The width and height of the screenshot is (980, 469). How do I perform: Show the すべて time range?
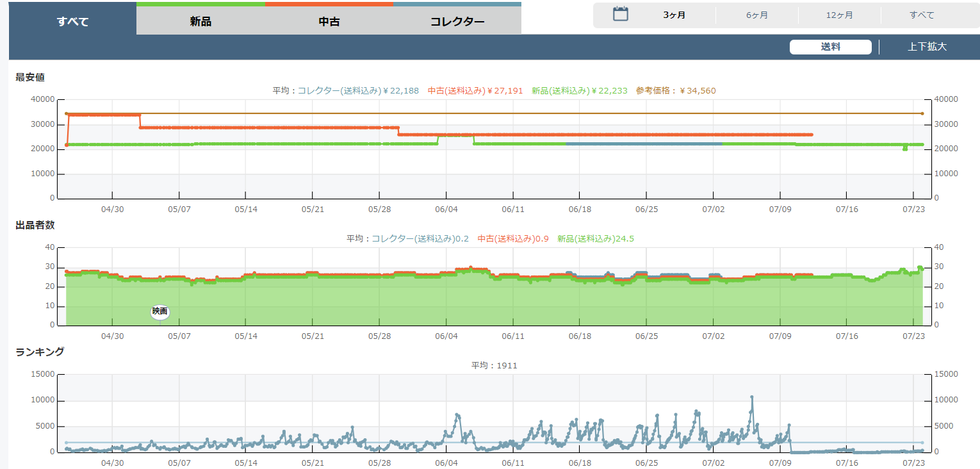coord(922,15)
